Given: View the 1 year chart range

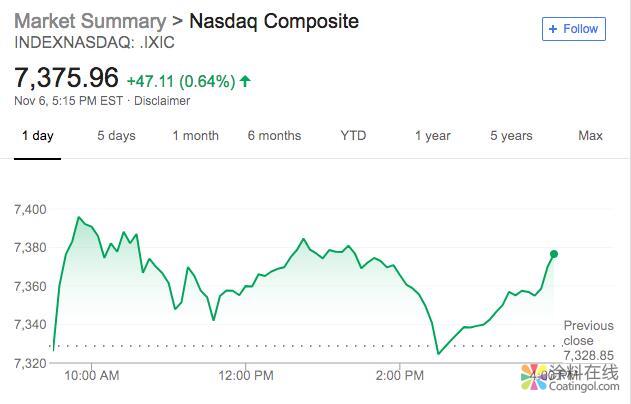Looking at the screenshot, I should [x=432, y=136].
